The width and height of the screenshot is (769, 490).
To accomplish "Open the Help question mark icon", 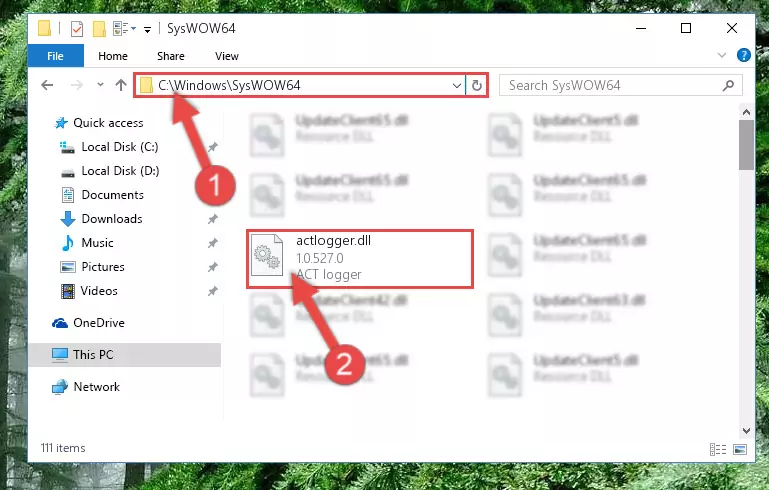I will pyautogui.click(x=743, y=55).
